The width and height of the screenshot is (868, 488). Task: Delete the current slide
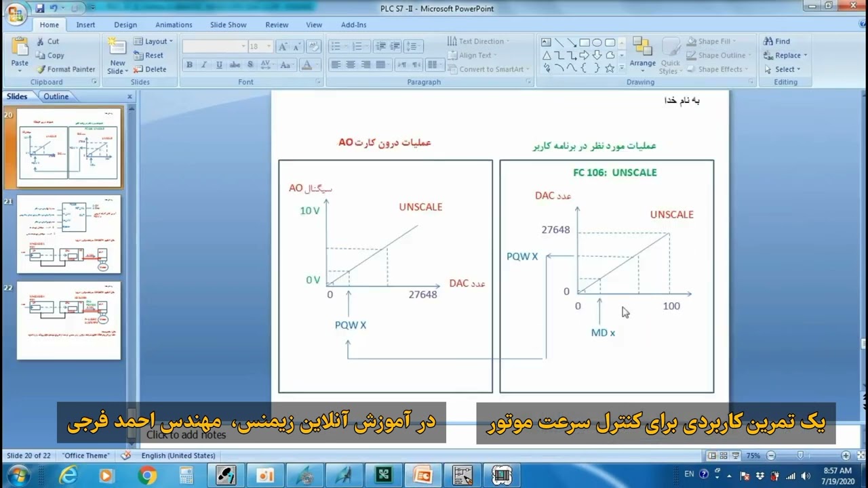coord(150,69)
